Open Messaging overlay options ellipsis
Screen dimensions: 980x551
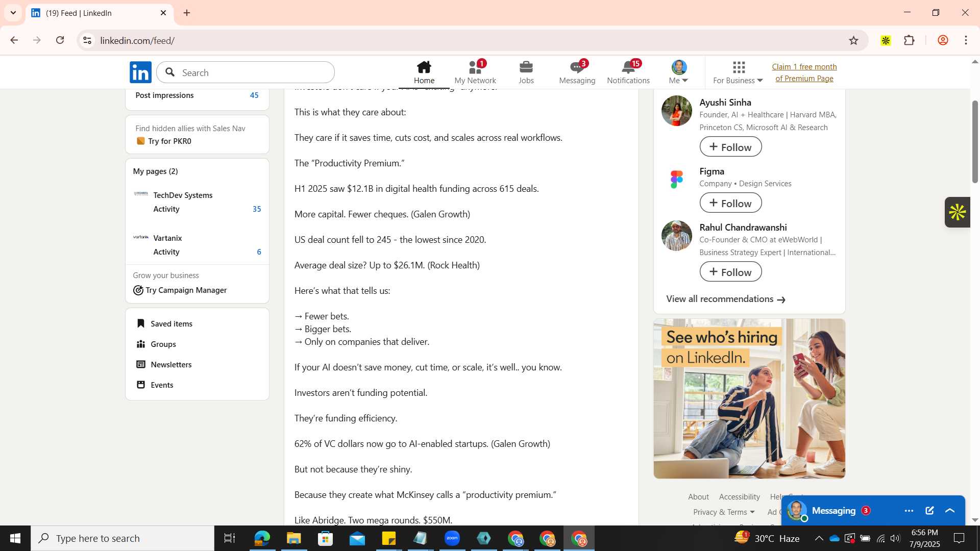(909, 511)
